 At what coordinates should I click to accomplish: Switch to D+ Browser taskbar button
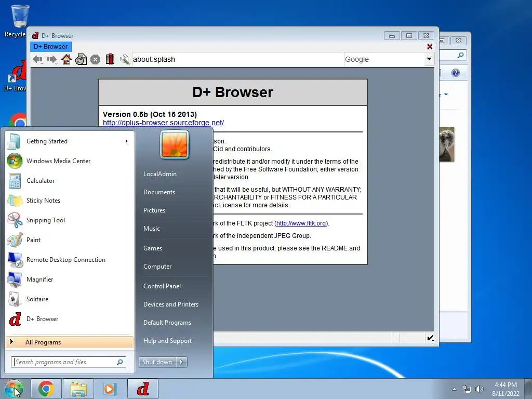143,389
